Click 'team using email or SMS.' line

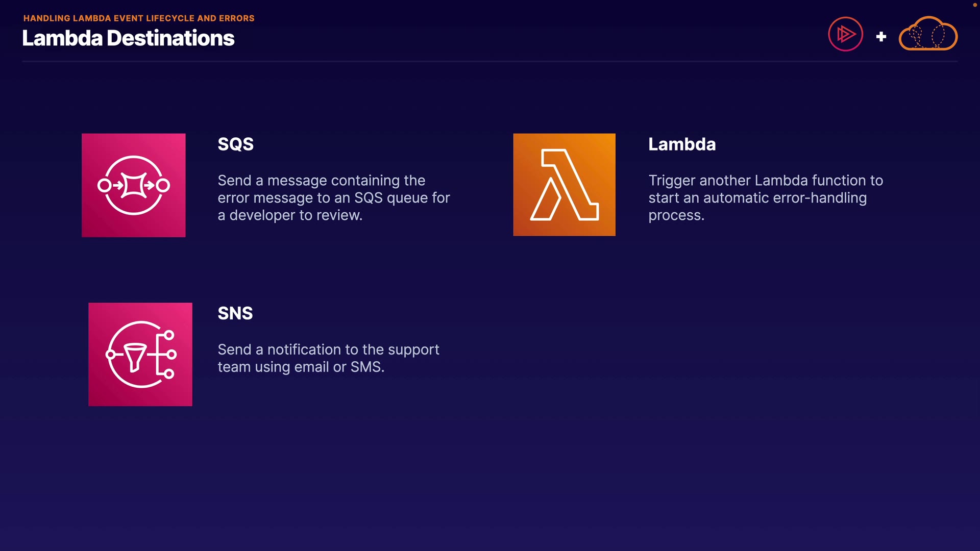301,367
